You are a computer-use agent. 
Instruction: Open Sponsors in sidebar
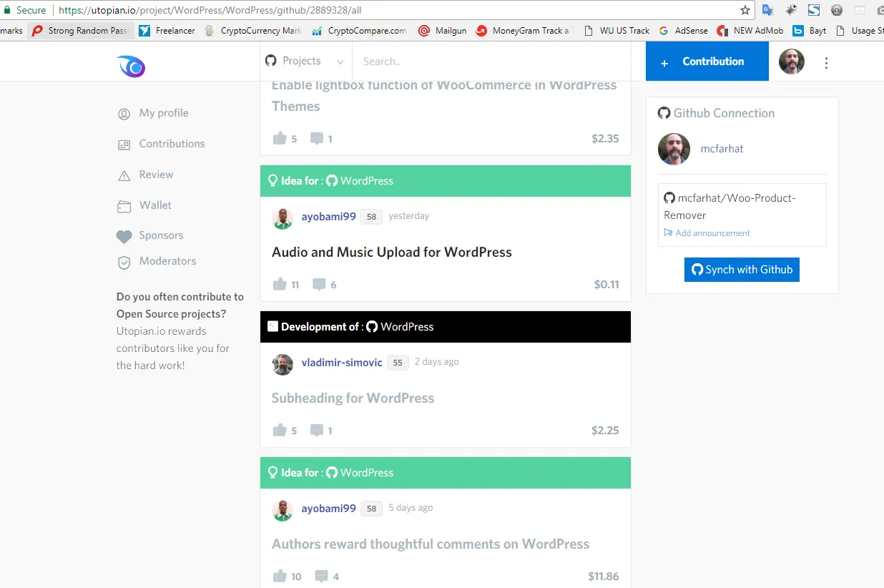(x=161, y=235)
